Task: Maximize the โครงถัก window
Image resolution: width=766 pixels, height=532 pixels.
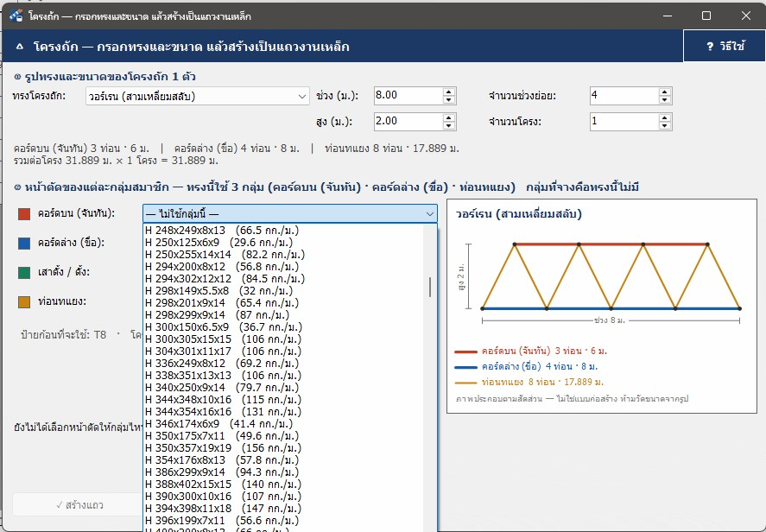Action: click(706, 16)
